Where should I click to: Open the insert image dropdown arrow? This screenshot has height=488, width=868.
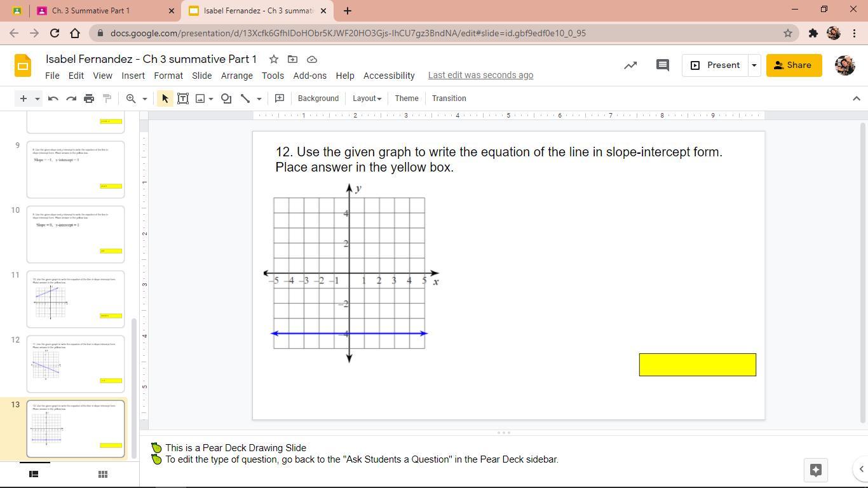click(211, 98)
